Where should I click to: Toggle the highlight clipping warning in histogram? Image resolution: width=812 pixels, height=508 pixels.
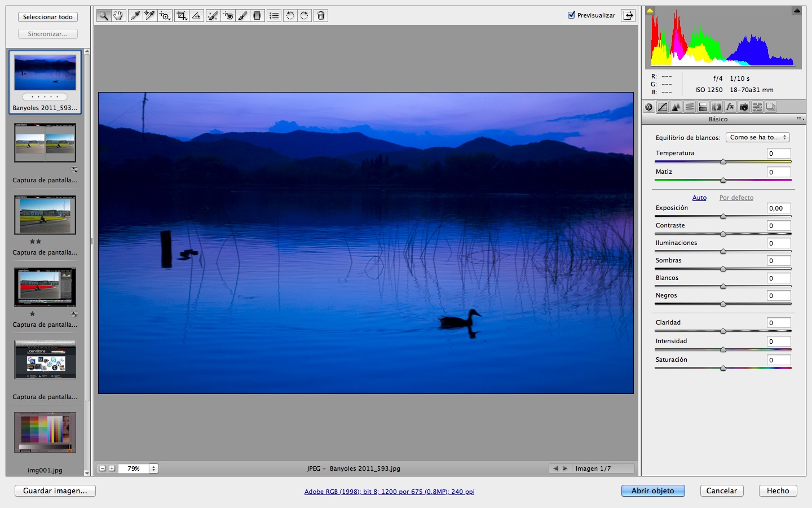[796, 11]
